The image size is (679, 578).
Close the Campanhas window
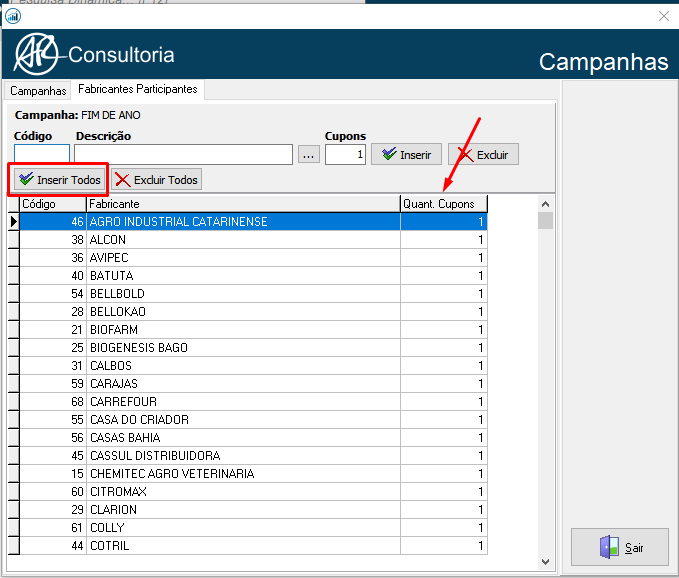click(x=663, y=16)
